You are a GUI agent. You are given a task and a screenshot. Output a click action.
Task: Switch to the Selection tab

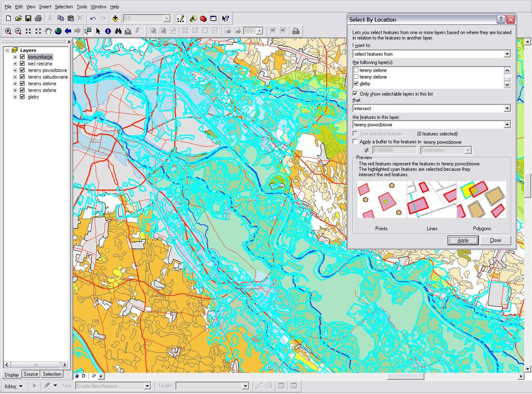click(x=52, y=374)
